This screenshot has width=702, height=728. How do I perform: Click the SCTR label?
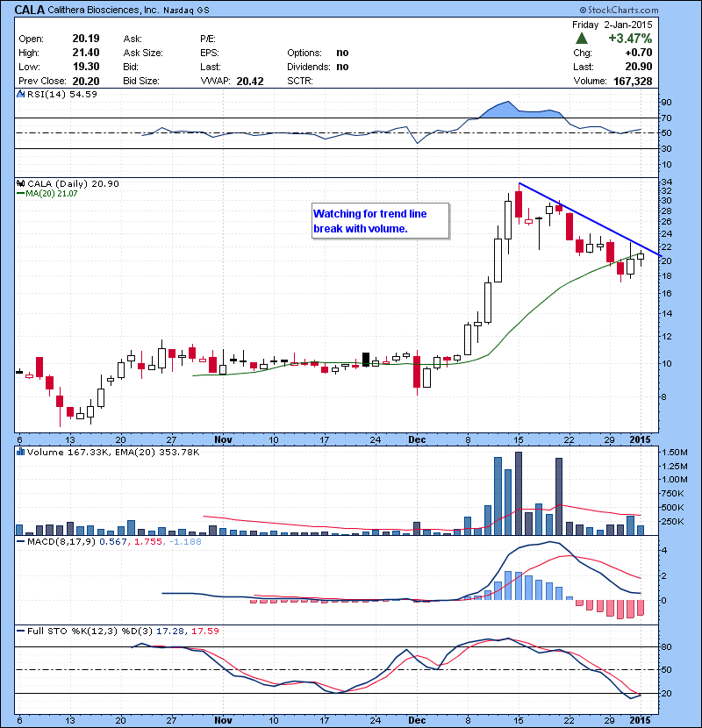pos(299,81)
